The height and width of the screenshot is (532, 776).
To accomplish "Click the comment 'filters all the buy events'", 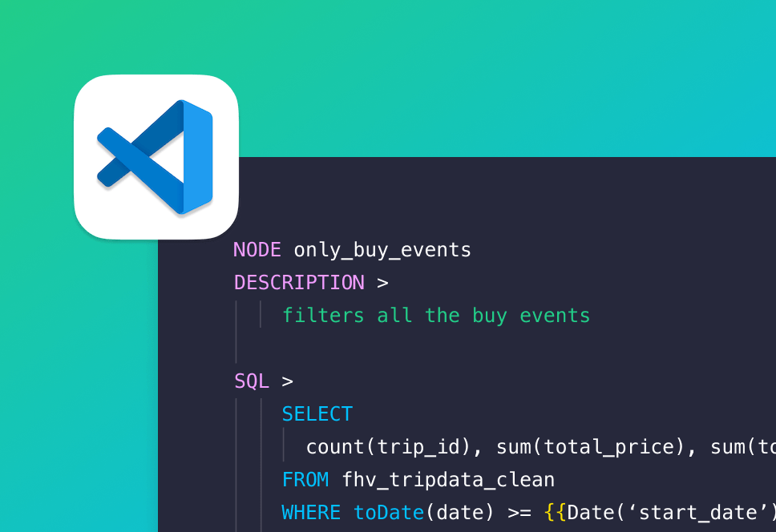I will click(x=436, y=316).
